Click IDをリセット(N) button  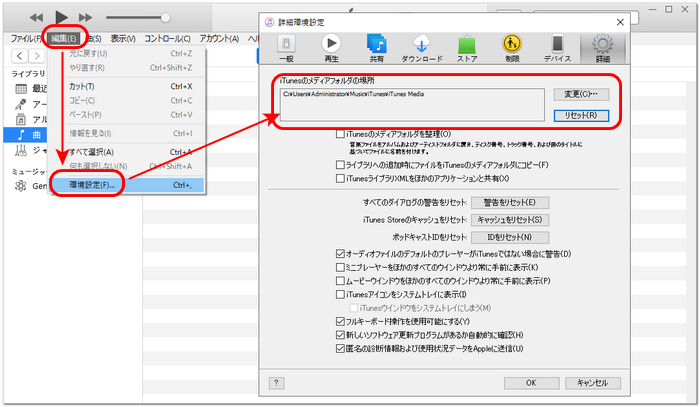point(510,237)
